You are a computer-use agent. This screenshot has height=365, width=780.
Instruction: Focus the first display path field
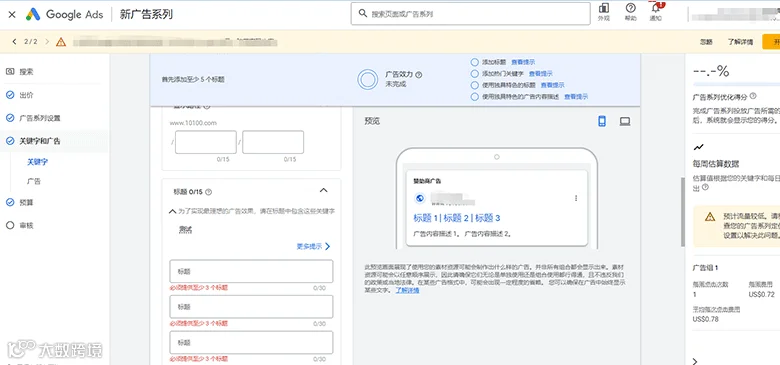[205, 142]
